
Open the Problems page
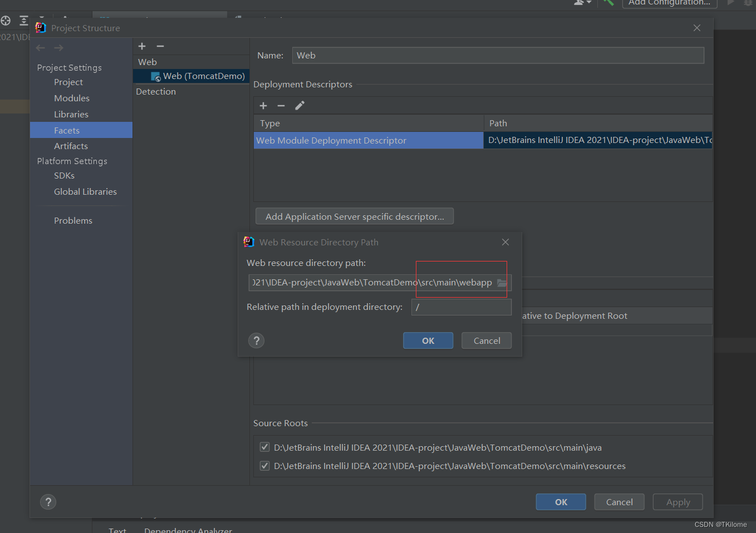(73, 221)
